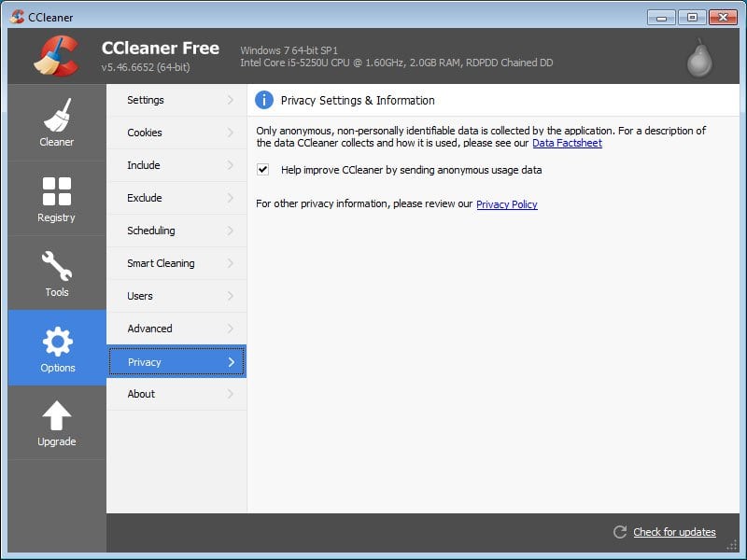Go to the About page
Image resolution: width=747 pixels, height=560 pixels.
[x=141, y=394]
